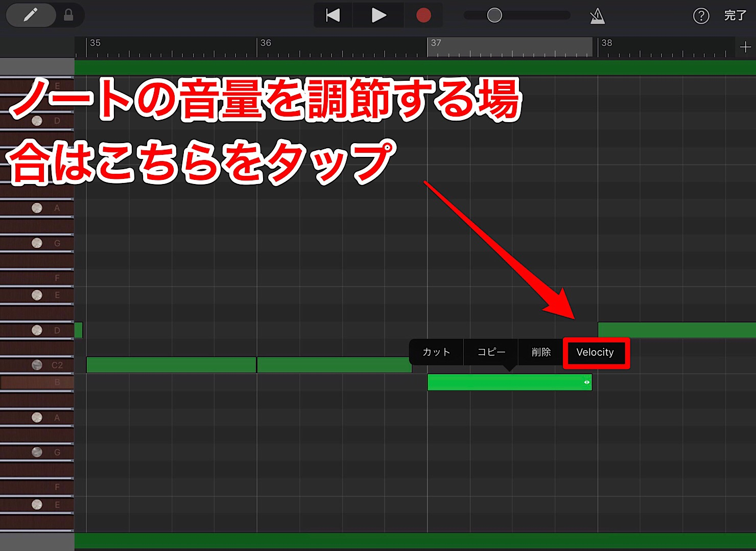Tap the red record button
756x551 pixels.
(423, 15)
